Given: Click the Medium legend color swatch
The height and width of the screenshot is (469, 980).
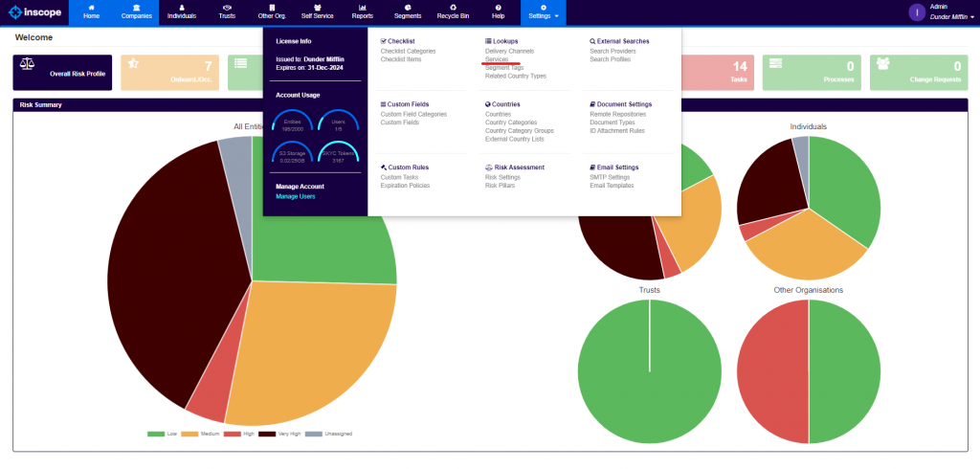Looking at the screenshot, I should [189, 434].
